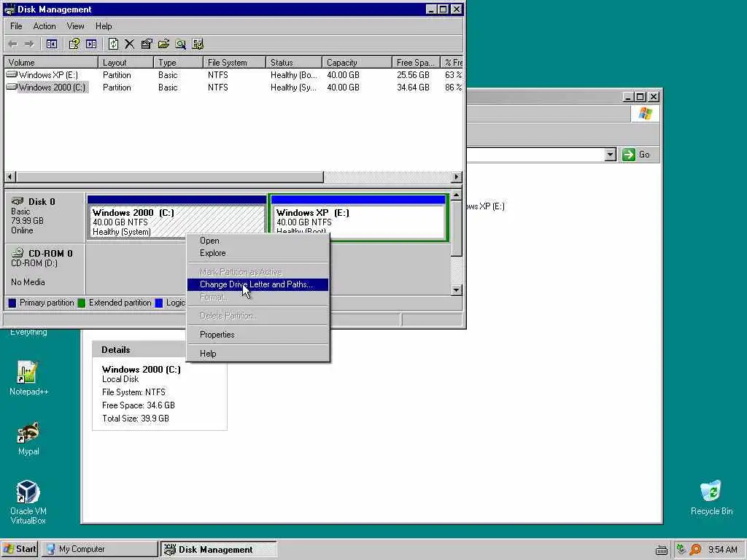Image resolution: width=747 pixels, height=560 pixels.
Task: Click the Explore magnifier toolbar icon
Action: pyautogui.click(x=181, y=44)
